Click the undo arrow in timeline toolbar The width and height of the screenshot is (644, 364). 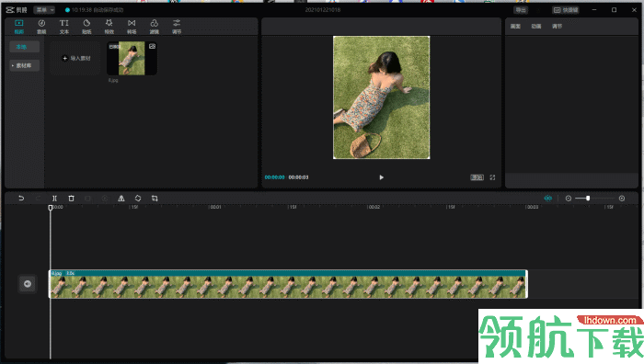(x=21, y=199)
